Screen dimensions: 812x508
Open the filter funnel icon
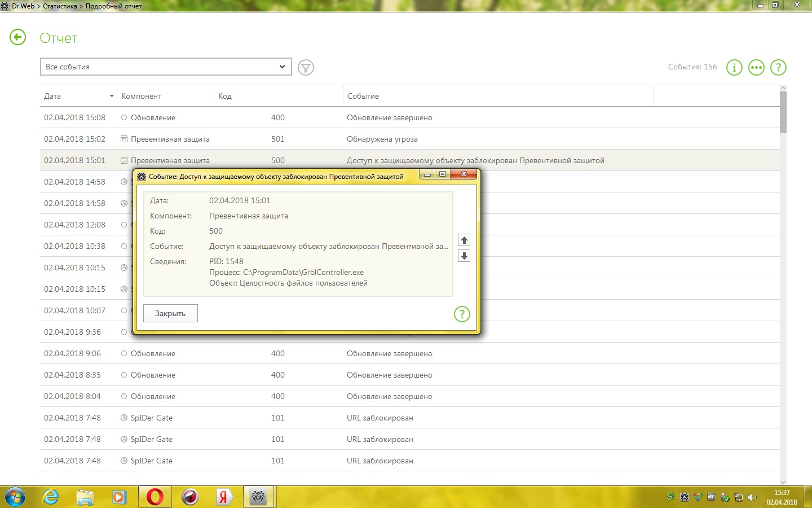coord(306,68)
